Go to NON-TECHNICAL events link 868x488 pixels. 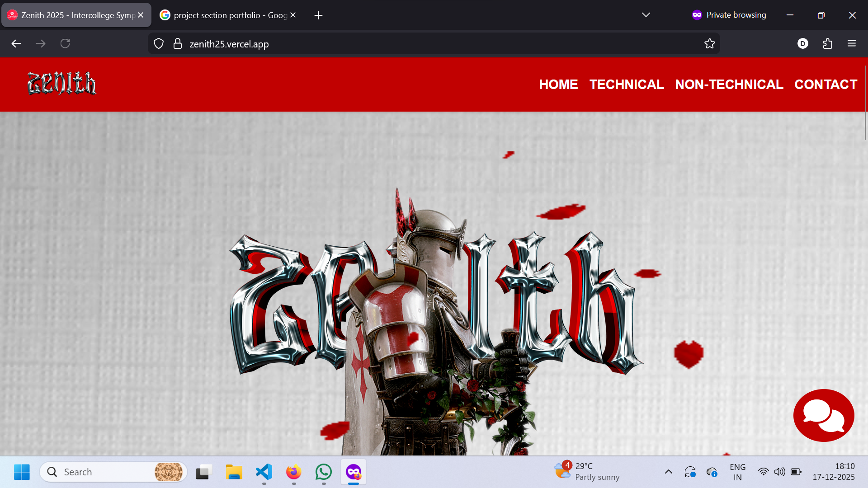pyautogui.click(x=729, y=84)
